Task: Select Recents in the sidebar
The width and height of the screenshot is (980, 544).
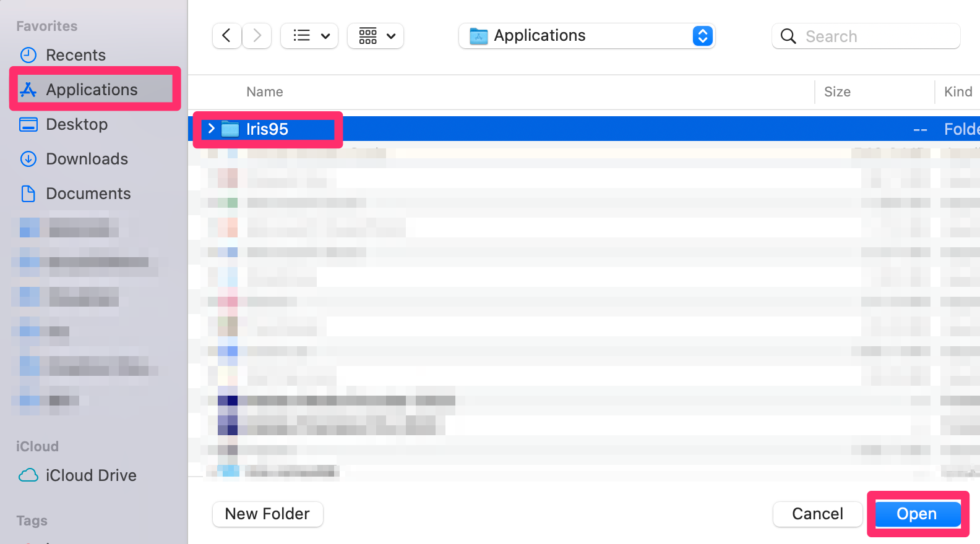Action: point(75,55)
